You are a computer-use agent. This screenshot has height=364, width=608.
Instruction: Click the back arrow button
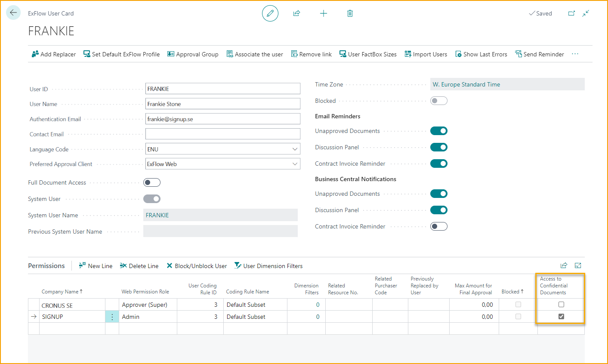click(13, 13)
